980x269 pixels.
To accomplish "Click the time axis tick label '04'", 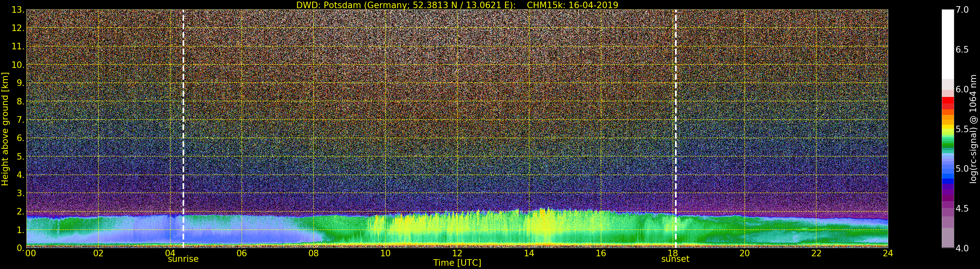I will (x=170, y=253).
